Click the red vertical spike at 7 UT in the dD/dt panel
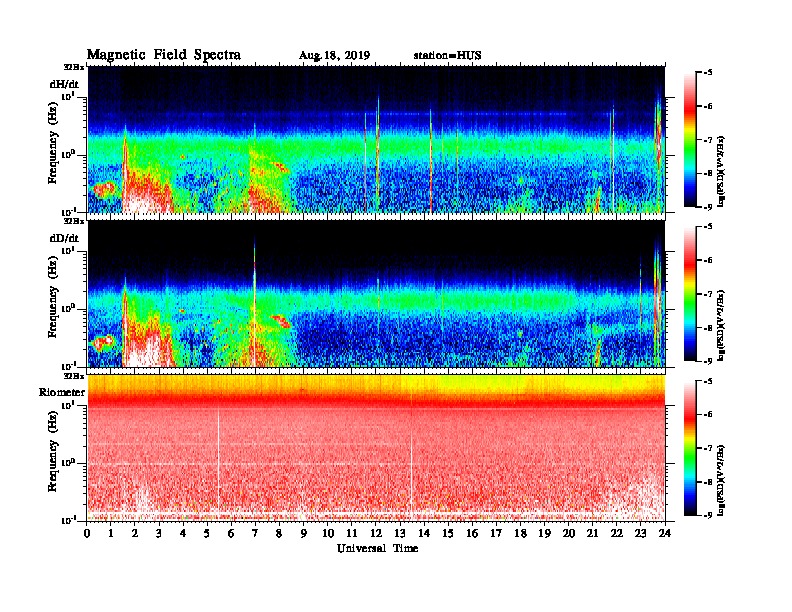792x612 pixels. coord(255,302)
